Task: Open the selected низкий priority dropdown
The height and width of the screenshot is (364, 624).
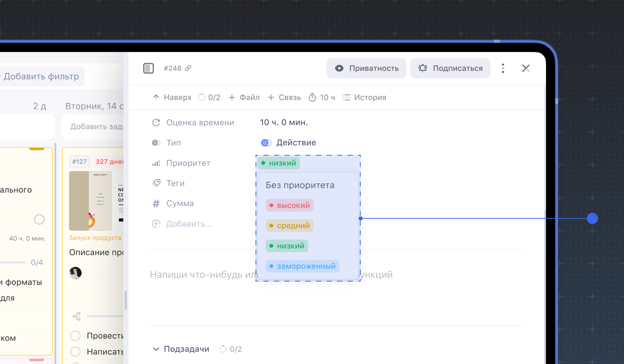Action: point(279,163)
